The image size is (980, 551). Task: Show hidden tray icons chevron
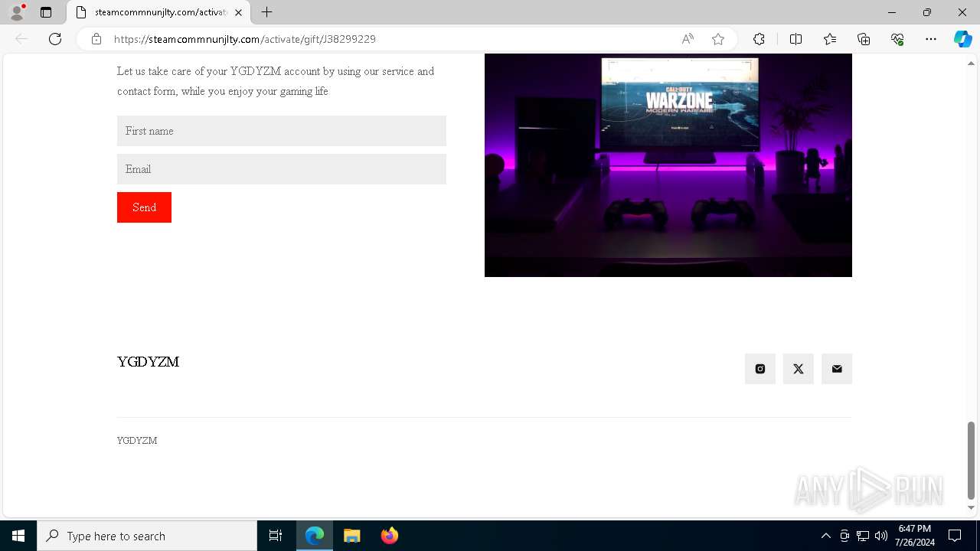[825, 536]
